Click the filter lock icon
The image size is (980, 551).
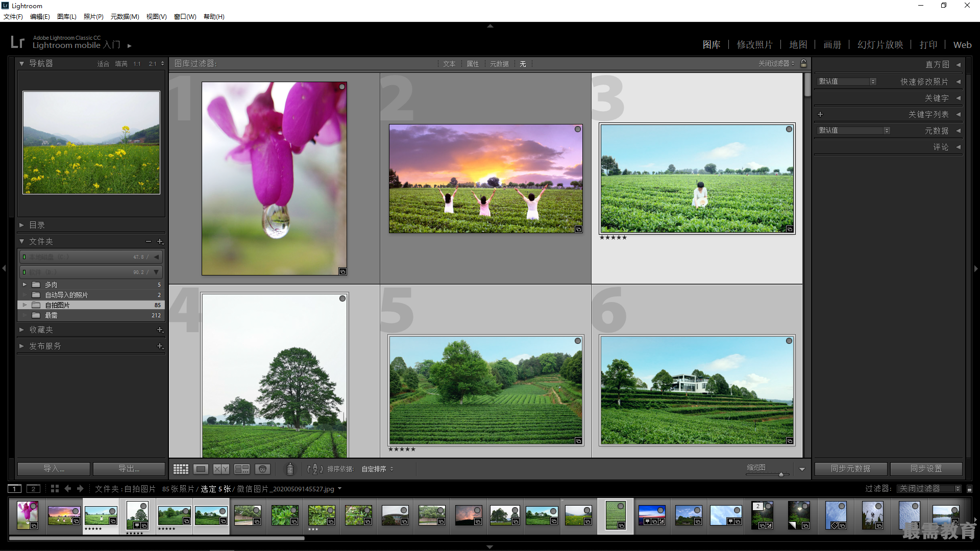(804, 63)
